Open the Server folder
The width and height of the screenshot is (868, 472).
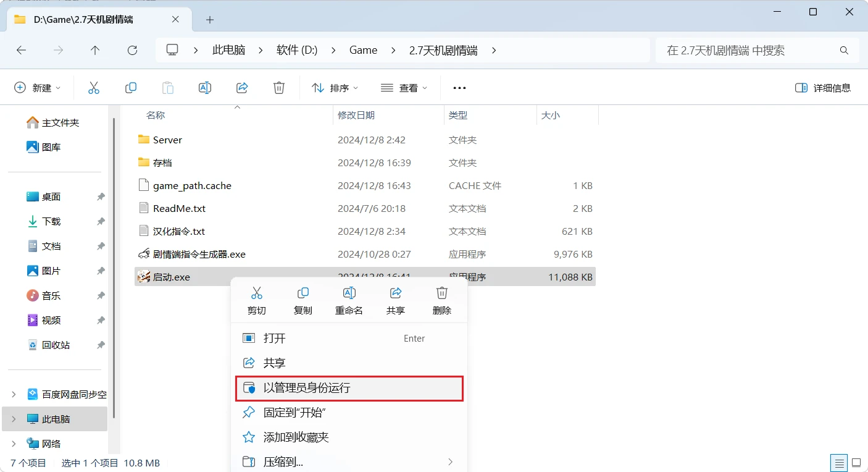click(167, 140)
